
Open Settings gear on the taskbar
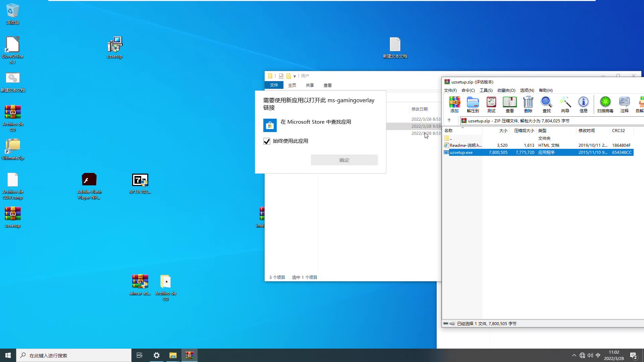[x=157, y=355]
